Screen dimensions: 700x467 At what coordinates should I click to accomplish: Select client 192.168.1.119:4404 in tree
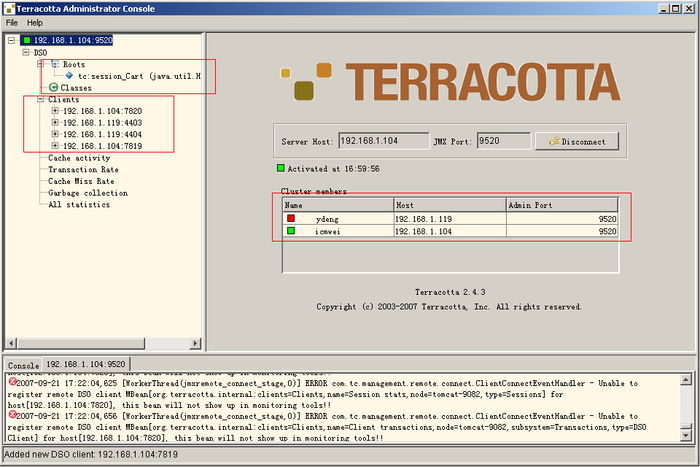(102, 134)
